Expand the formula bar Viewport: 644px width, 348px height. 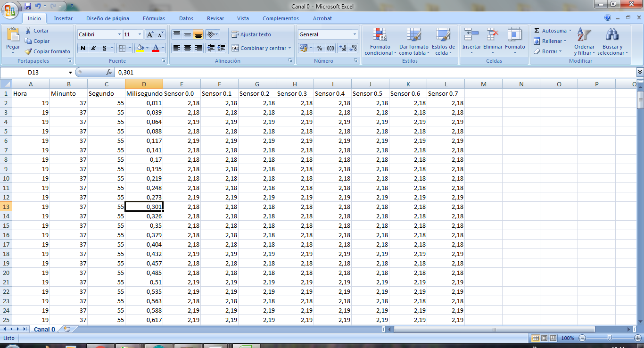(640, 72)
